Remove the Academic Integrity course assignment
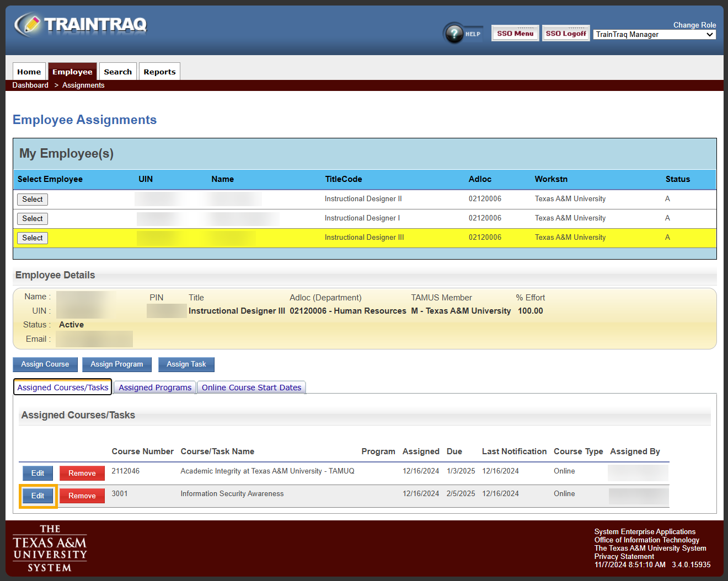The height and width of the screenshot is (581, 728). [x=82, y=473]
